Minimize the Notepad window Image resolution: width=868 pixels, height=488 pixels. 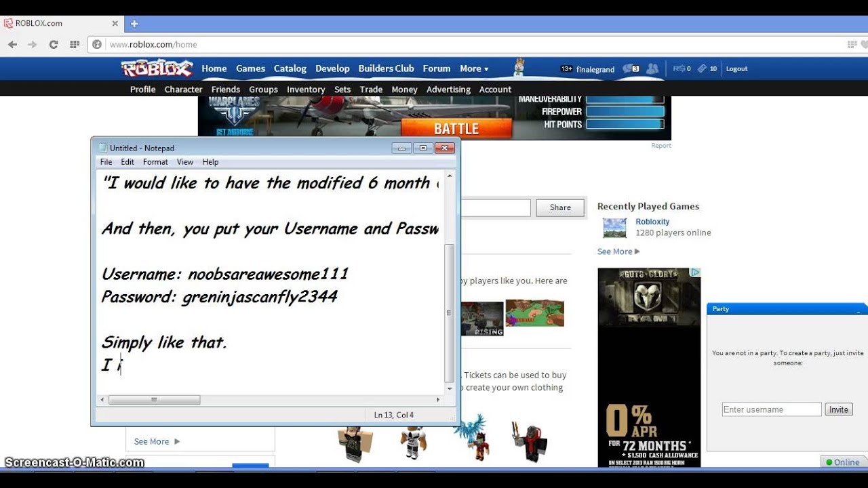(x=402, y=148)
